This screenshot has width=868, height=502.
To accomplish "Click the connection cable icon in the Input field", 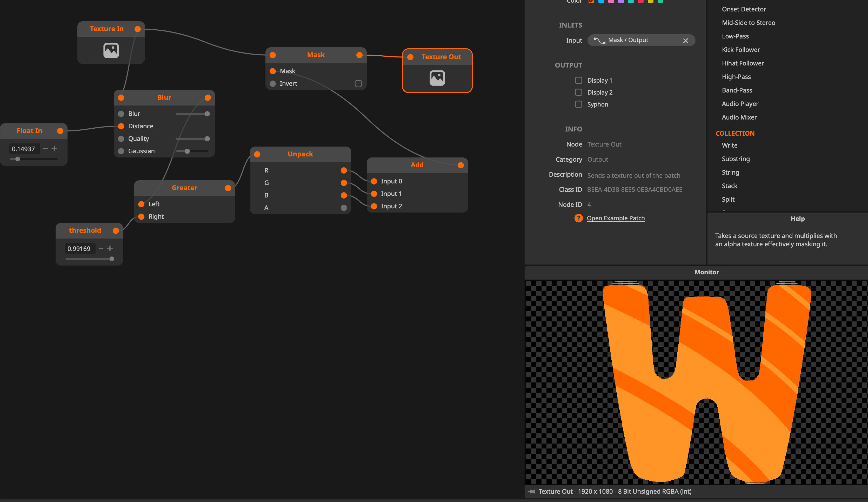I will [x=599, y=41].
